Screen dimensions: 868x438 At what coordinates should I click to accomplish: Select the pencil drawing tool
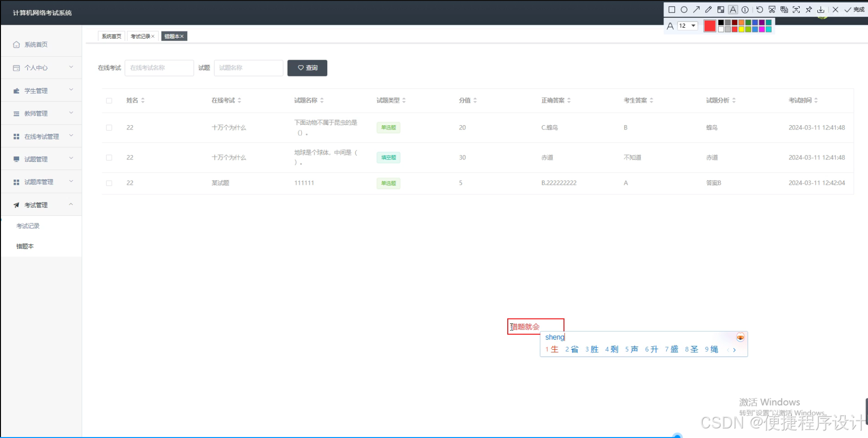708,10
